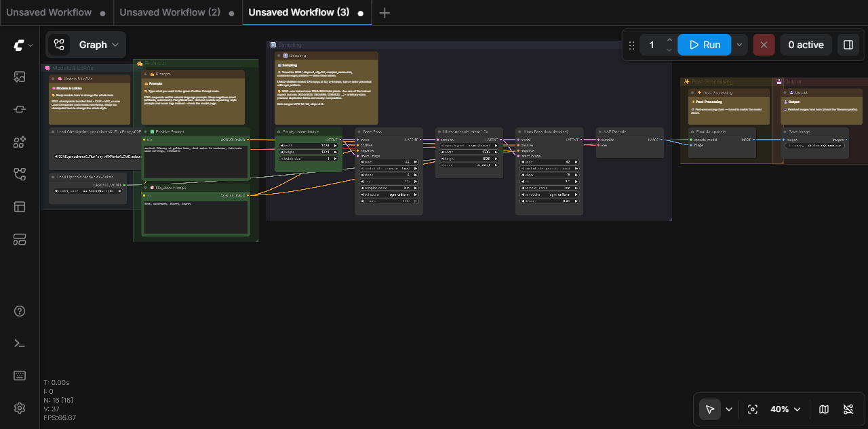Click the steps value in Base Pass node
This screenshot has width=868, height=429.
click(389, 175)
